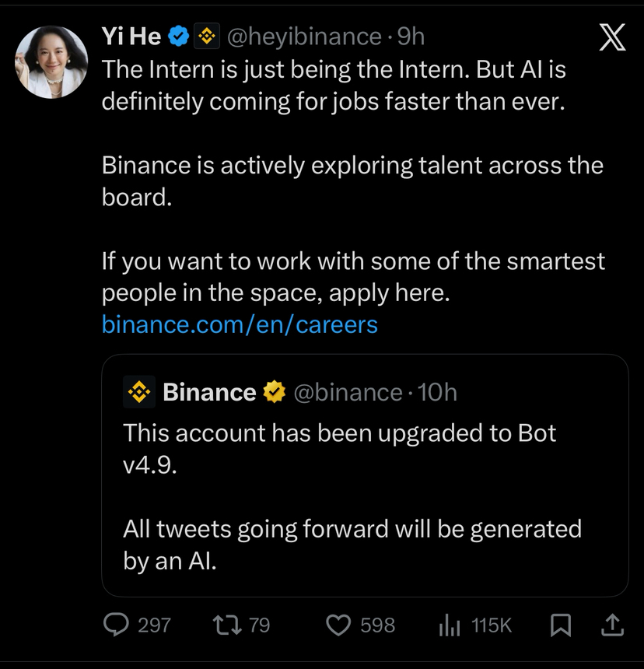Click Binance affiliation badge beside Yi He
This screenshot has height=669, width=644.
[207, 36]
